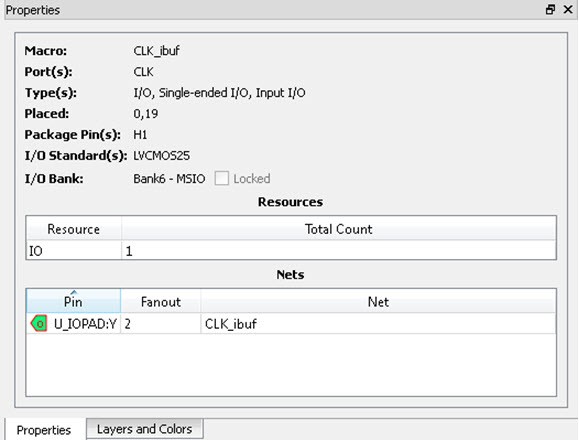This screenshot has height=440, width=579.
Task: Click the Bank6 - MSIO bank value
Action: coord(169,179)
